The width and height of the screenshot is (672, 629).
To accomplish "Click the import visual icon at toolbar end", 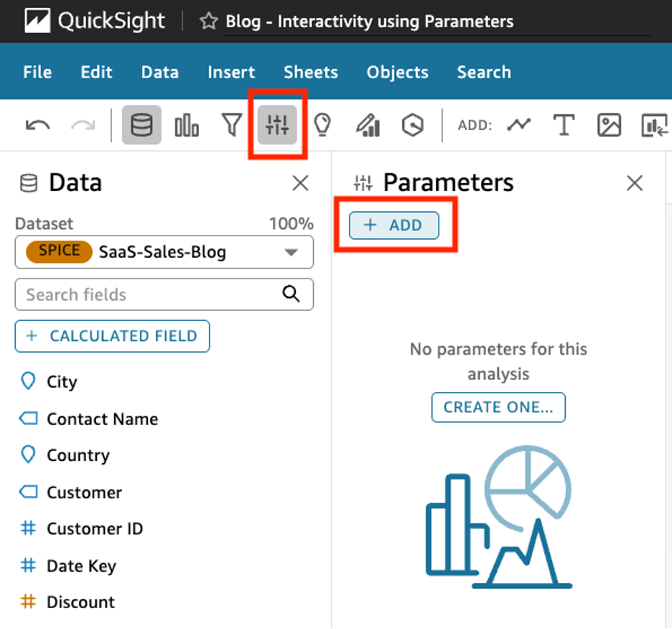I will [655, 125].
